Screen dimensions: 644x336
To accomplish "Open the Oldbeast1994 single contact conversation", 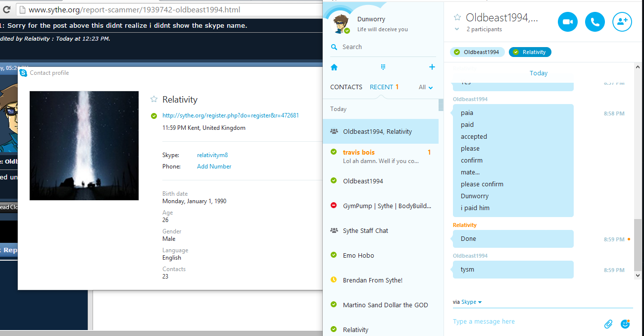I will pos(381,181).
